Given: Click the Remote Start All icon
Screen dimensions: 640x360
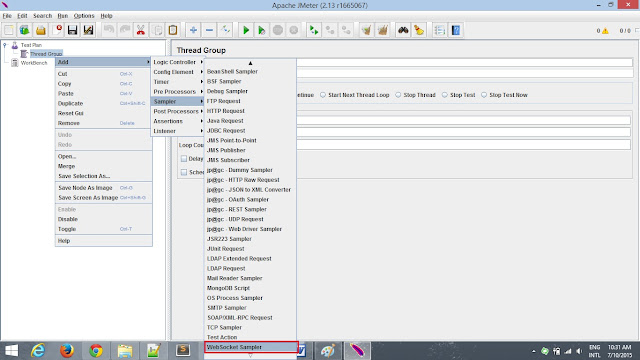Looking at the screenshot, I should click(314, 30).
